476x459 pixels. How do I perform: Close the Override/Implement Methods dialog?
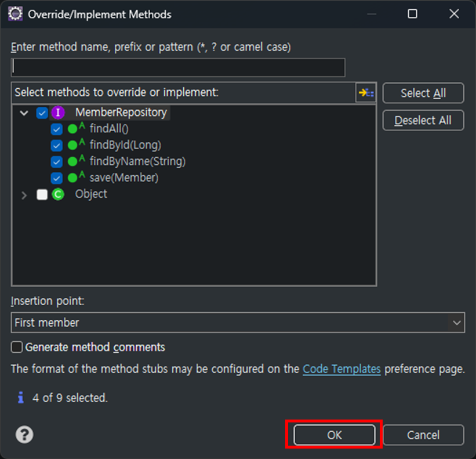[x=454, y=14]
